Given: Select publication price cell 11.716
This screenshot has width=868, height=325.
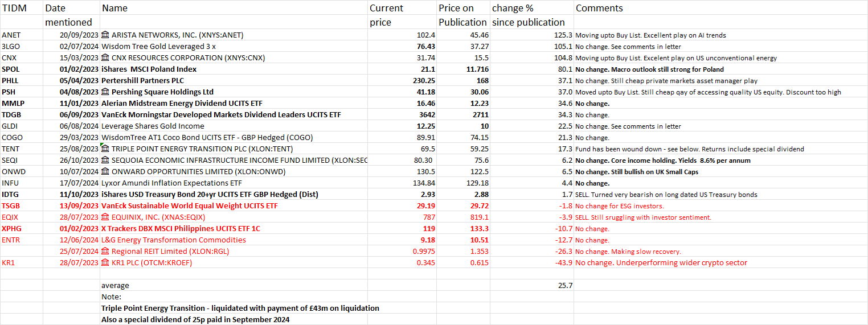Looking at the screenshot, I should 463,69.
